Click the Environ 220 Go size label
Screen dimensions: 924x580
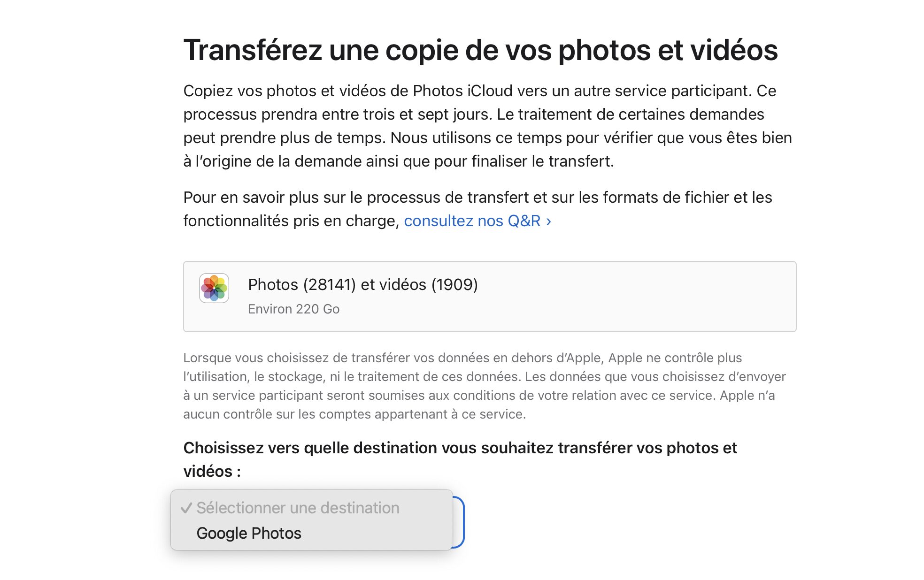click(x=293, y=309)
